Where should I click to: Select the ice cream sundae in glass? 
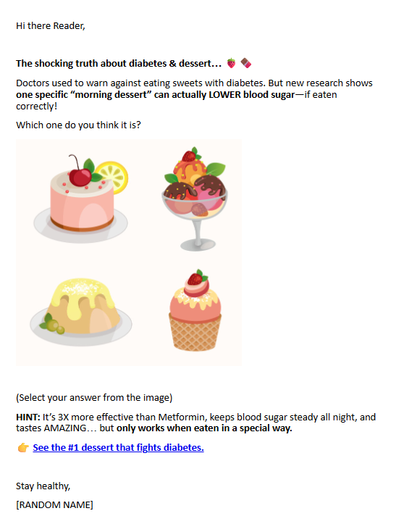pyautogui.click(x=195, y=199)
